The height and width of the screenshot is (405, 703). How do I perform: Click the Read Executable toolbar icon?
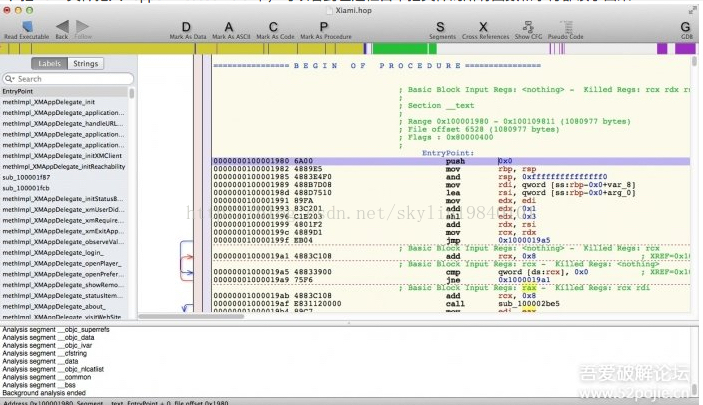26,26
